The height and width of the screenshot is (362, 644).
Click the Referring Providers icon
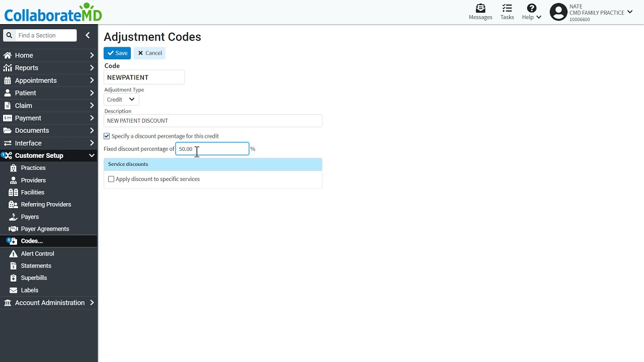(x=13, y=205)
